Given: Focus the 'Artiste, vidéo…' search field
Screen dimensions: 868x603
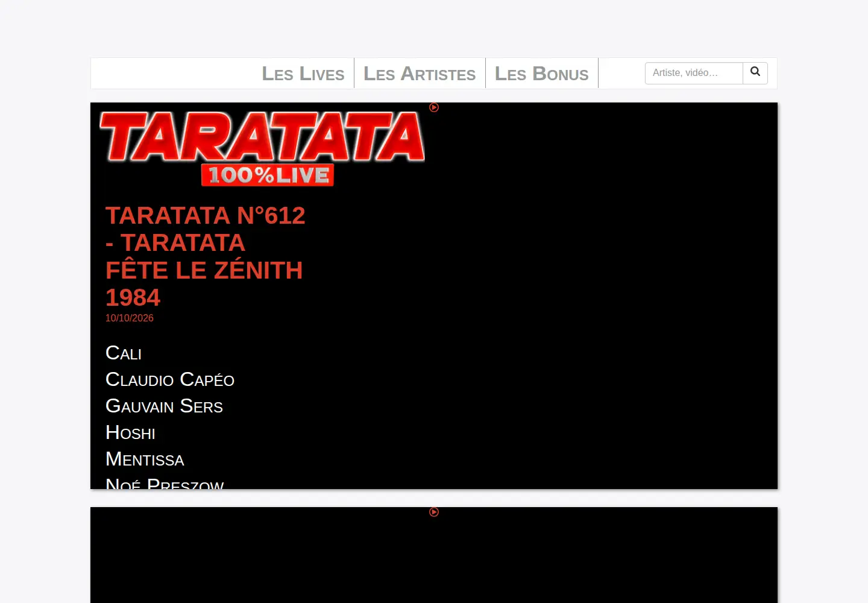Looking at the screenshot, I should 694,73.
